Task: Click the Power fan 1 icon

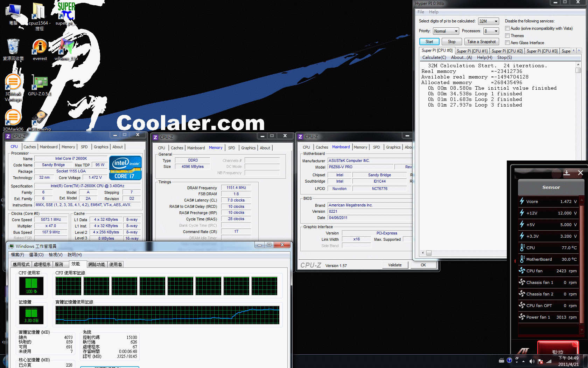Action: tap(522, 317)
